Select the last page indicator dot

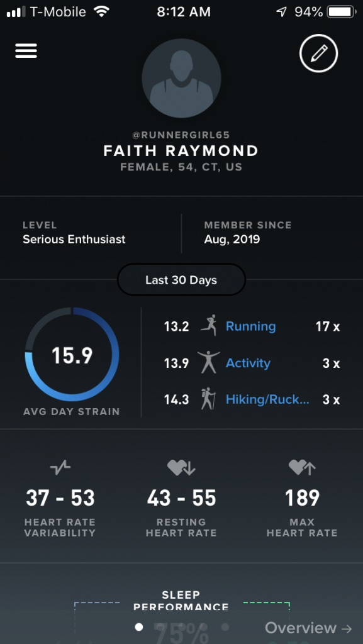click(225, 627)
